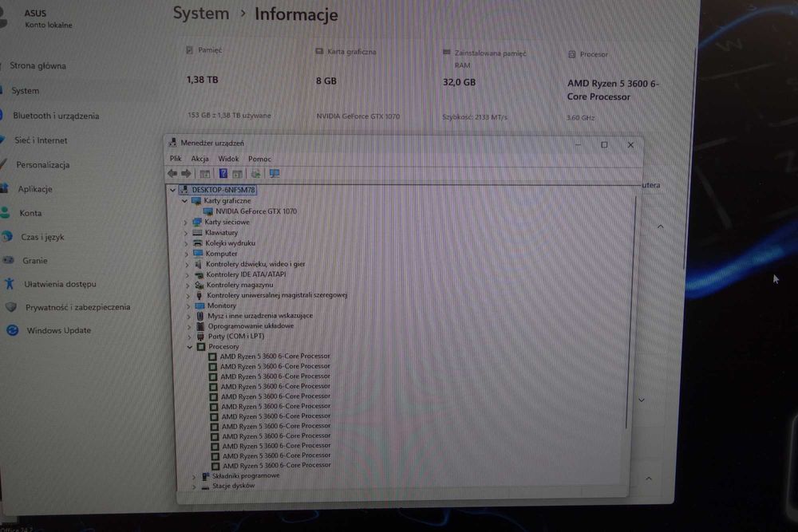Open Personalizacja settings
Viewport: 798px width, 532px height.
pos(43,165)
